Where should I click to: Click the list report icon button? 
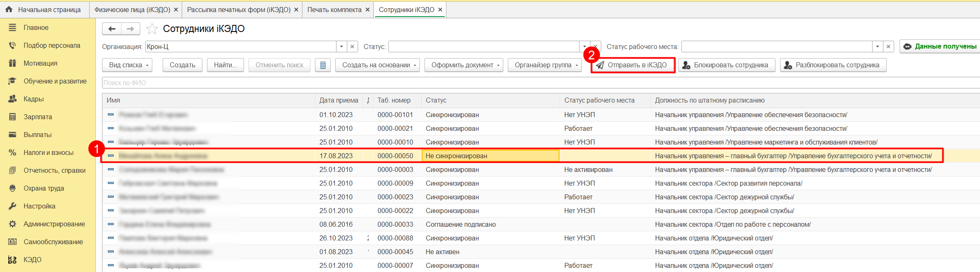(x=323, y=65)
